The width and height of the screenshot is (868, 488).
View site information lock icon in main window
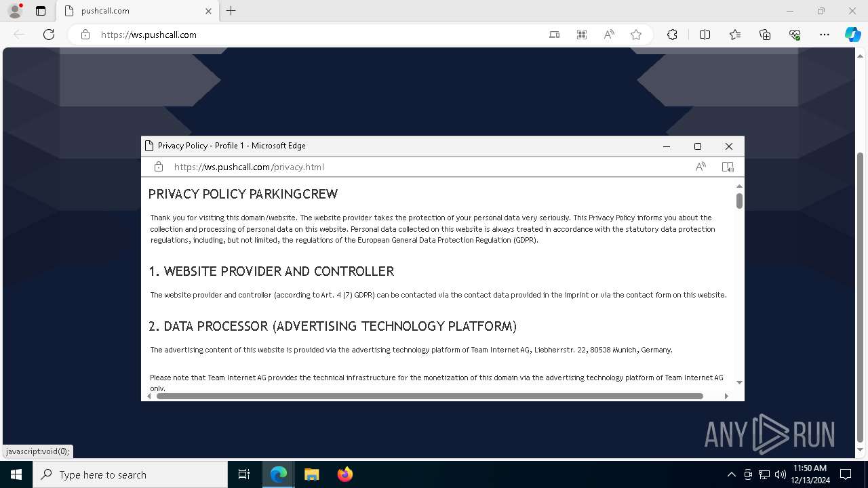point(85,35)
